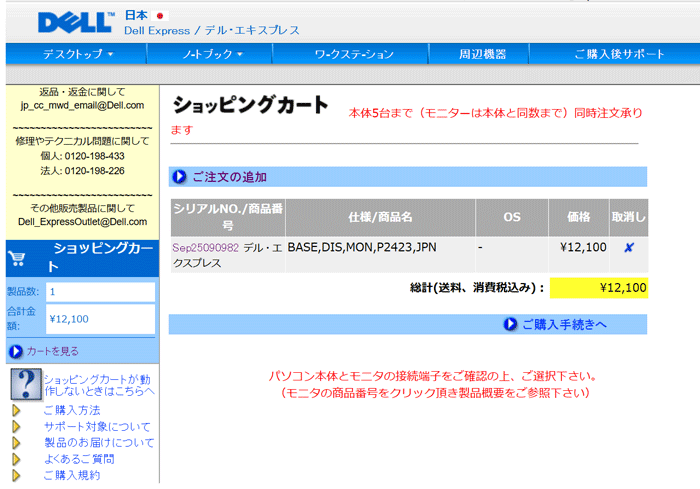
Task: Open the ご購入後サポート menu
Action: point(620,54)
